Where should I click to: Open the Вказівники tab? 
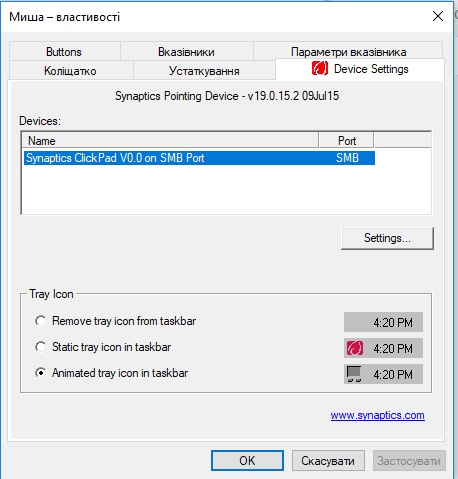tap(186, 52)
